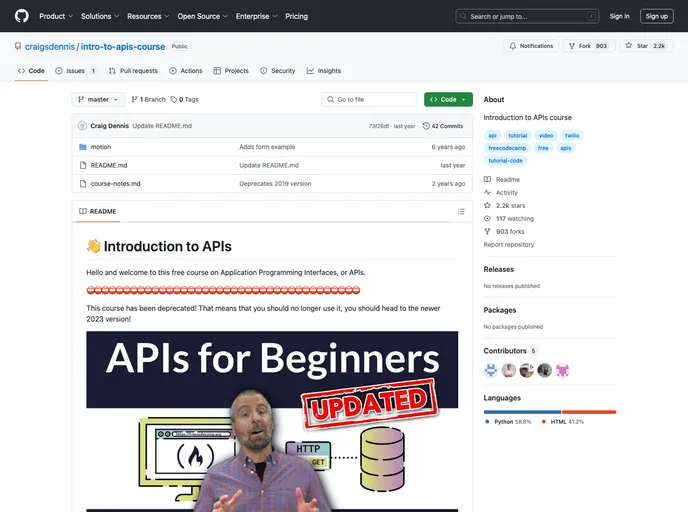Switch to the Issues tab
Image resolution: width=688 pixels, height=512 pixels.
coord(75,71)
